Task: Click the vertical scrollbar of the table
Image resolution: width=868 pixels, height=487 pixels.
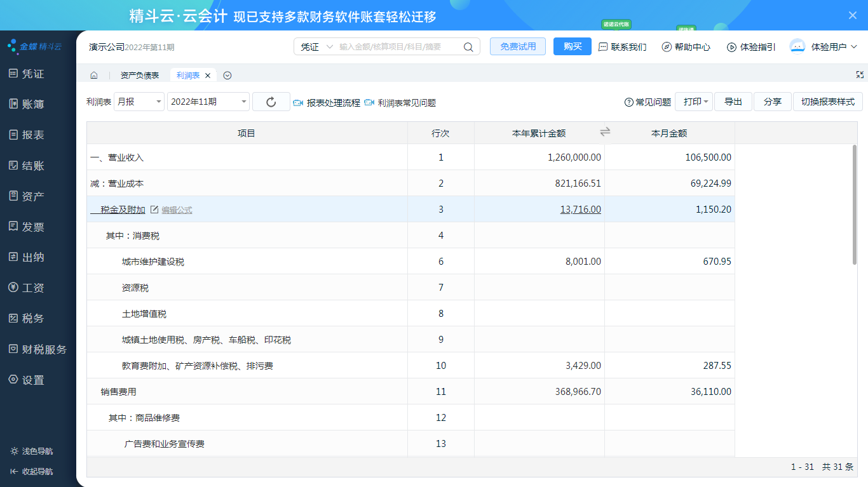Action: (x=855, y=203)
